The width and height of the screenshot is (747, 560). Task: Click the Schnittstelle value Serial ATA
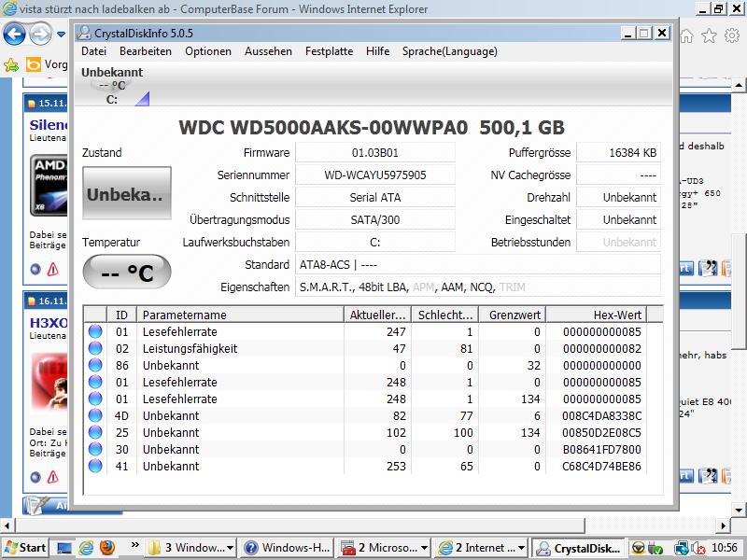375,198
